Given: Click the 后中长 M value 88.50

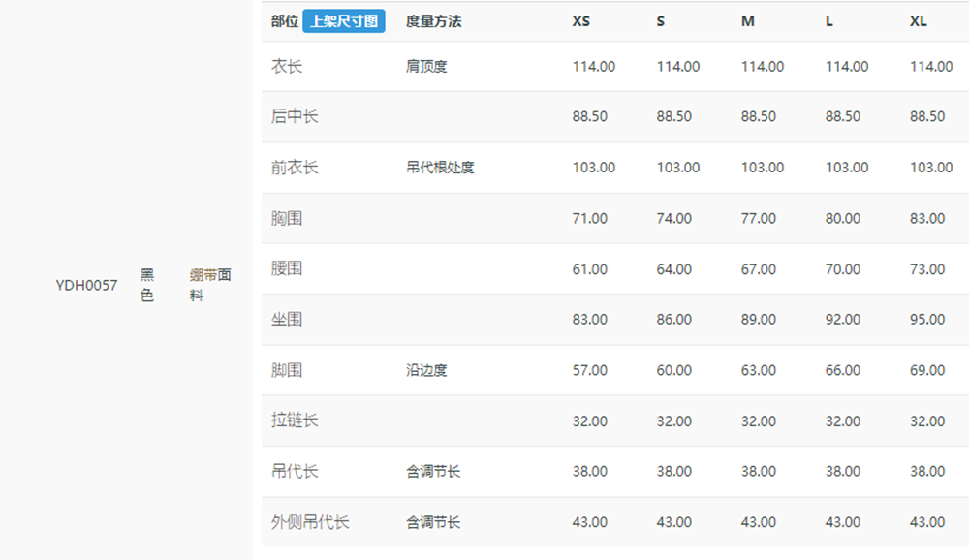Looking at the screenshot, I should [759, 116].
